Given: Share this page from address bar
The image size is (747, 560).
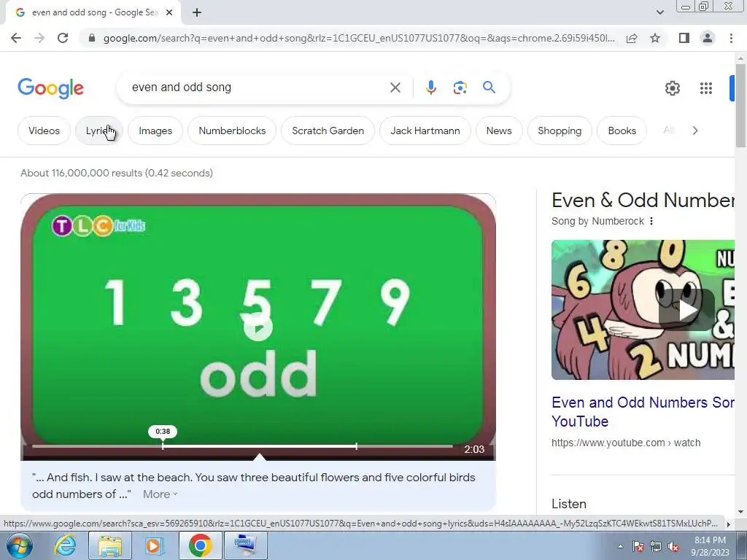Looking at the screenshot, I should pyautogui.click(x=632, y=38).
